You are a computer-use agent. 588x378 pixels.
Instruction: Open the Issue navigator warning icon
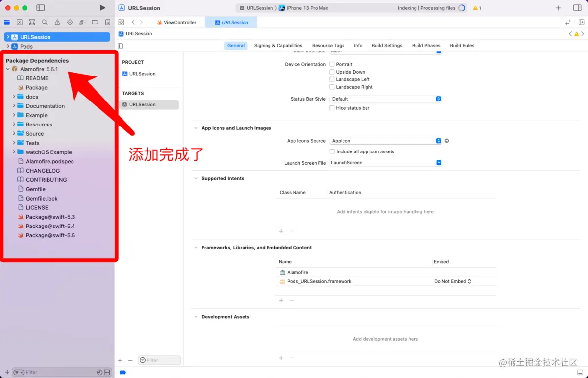(57, 22)
